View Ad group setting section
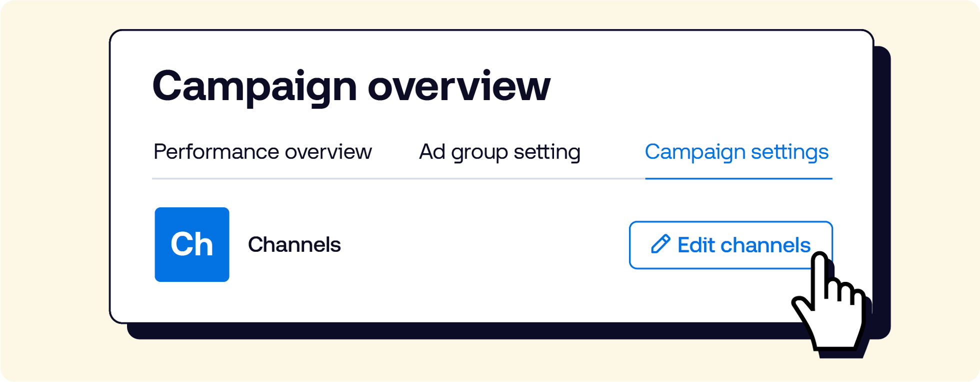This screenshot has height=382, width=980. tap(499, 152)
